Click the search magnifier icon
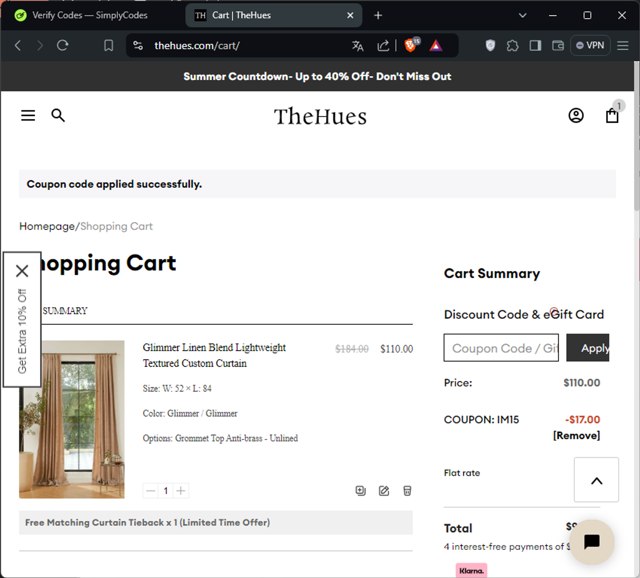The width and height of the screenshot is (640, 578). [x=58, y=116]
